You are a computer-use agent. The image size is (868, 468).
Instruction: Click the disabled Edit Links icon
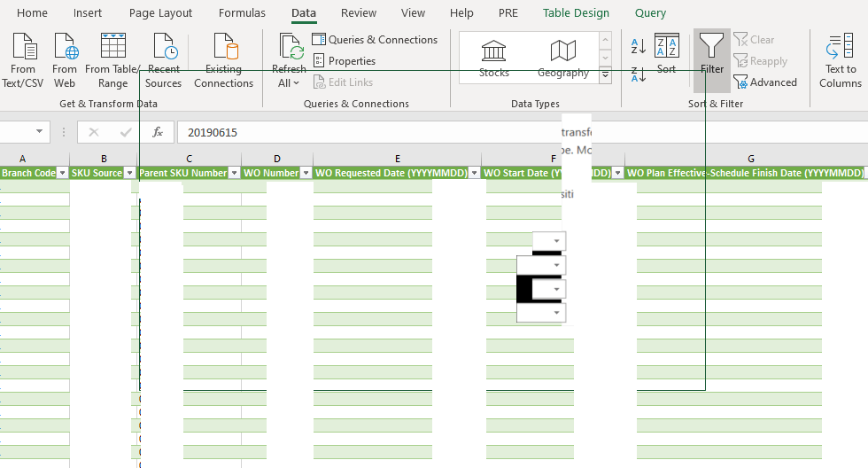[x=320, y=82]
